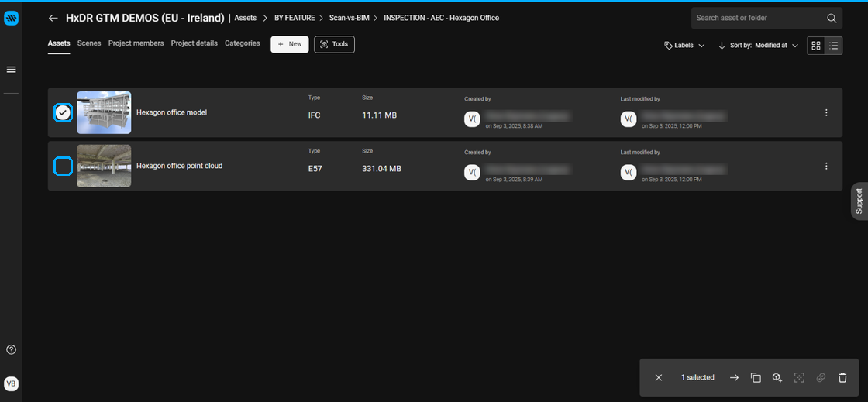Navigate to Scan-vs-BIM breadcrumb
The image size is (868, 402).
[x=349, y=19]
